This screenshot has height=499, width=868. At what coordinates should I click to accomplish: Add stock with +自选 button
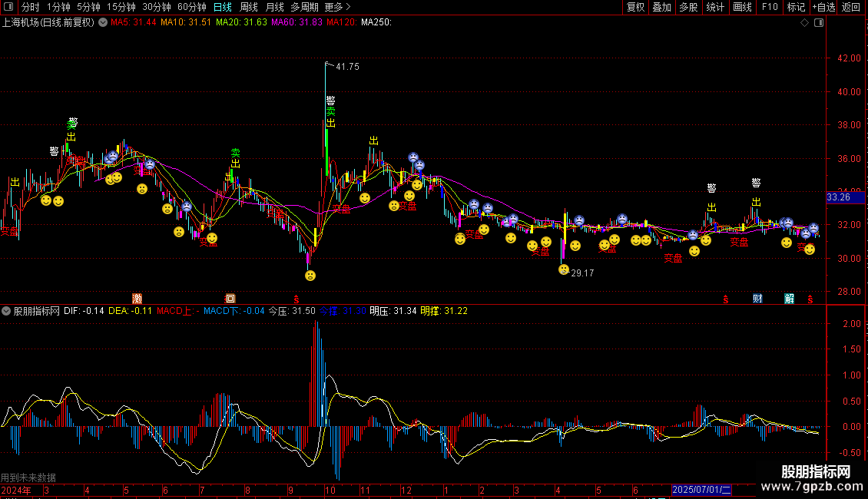click(823, 7)
